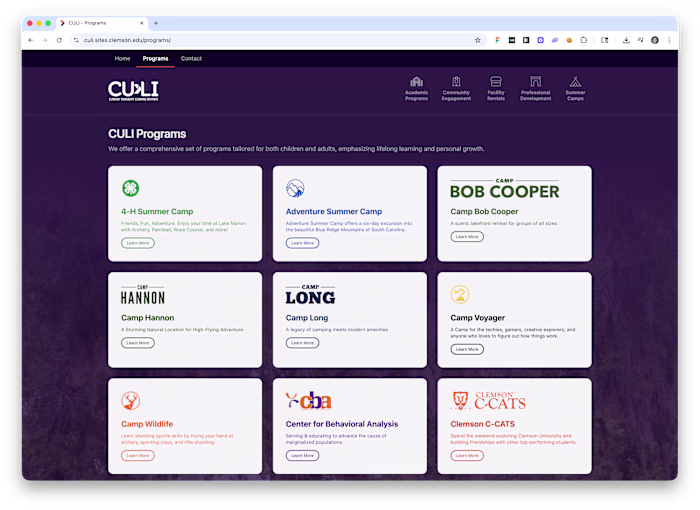The height and width of the screenshot is (510, 700).
Task: Click Learn More under 4-H Summer Camp
Action: (138, 243)
